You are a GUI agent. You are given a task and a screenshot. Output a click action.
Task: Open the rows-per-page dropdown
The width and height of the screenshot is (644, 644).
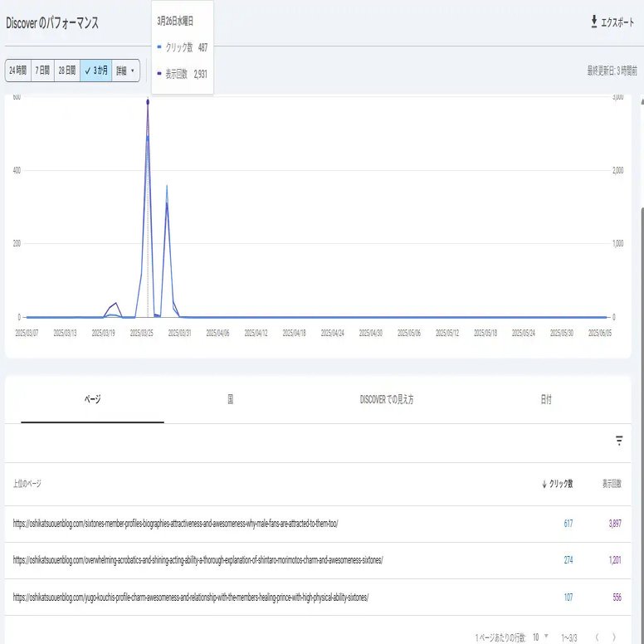(540, 637)
